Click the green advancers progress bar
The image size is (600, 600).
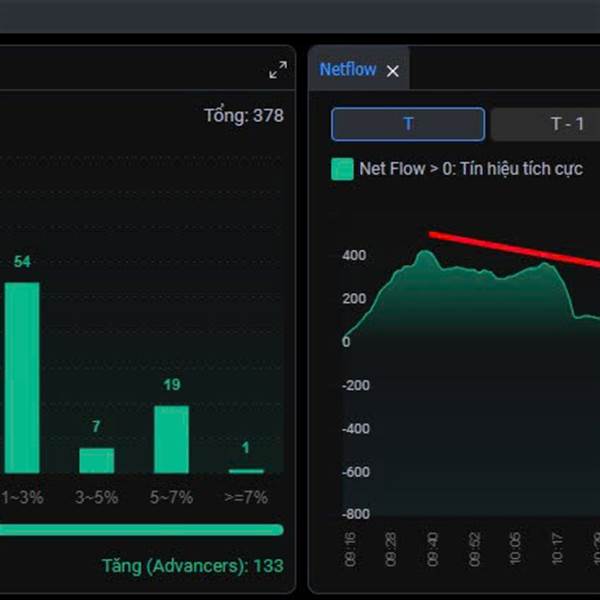click(142, 530)
